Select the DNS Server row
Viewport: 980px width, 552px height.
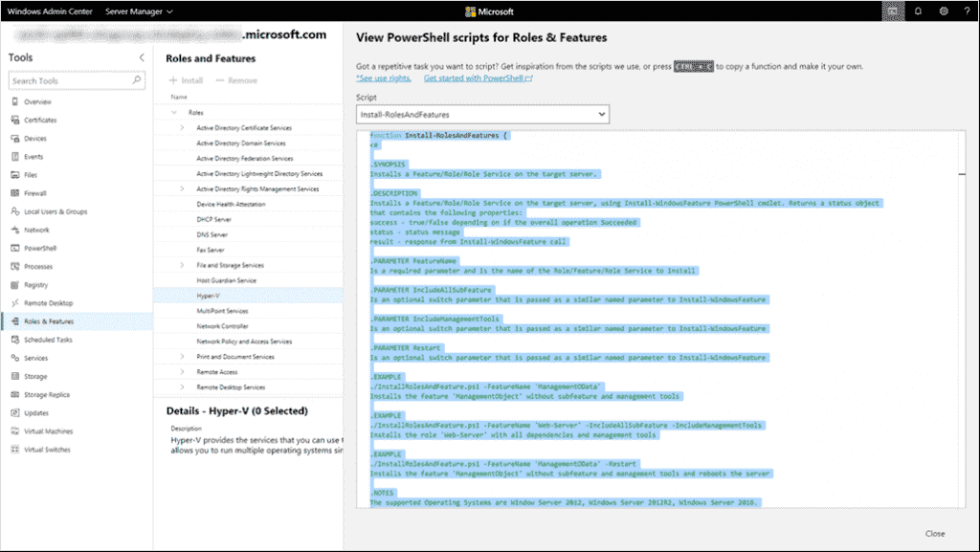248,234
